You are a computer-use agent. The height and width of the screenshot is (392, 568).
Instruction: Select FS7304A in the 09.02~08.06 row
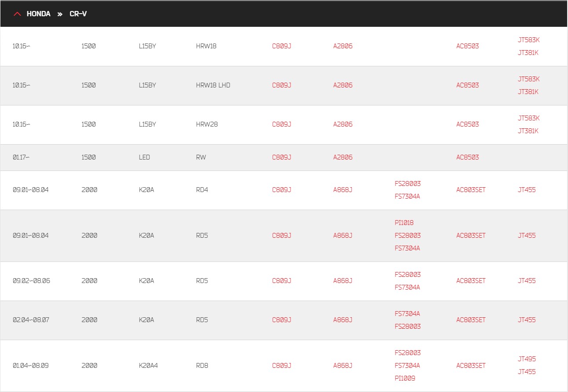[x=408, y=287]
